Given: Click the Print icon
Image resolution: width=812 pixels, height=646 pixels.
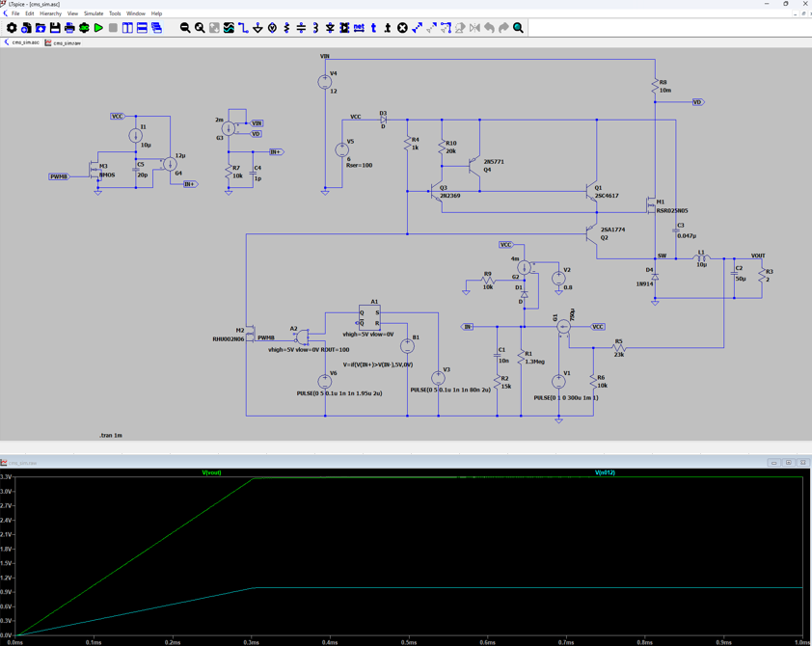Looking at the screenshot, I should click(x=69, y=28).
